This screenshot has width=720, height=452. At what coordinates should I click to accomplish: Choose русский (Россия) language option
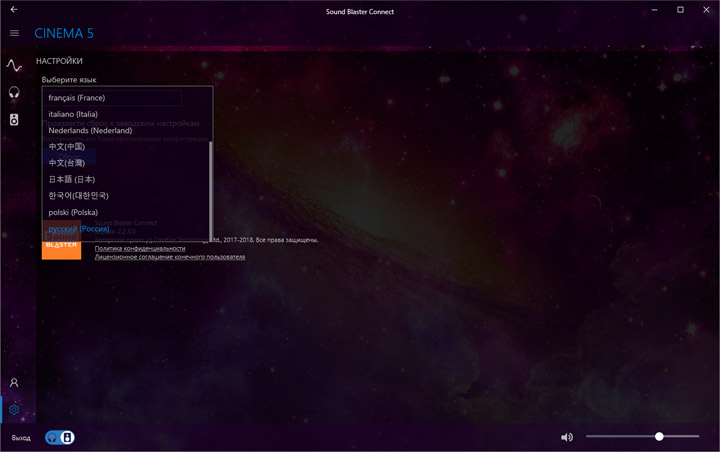tap(126, 229)
